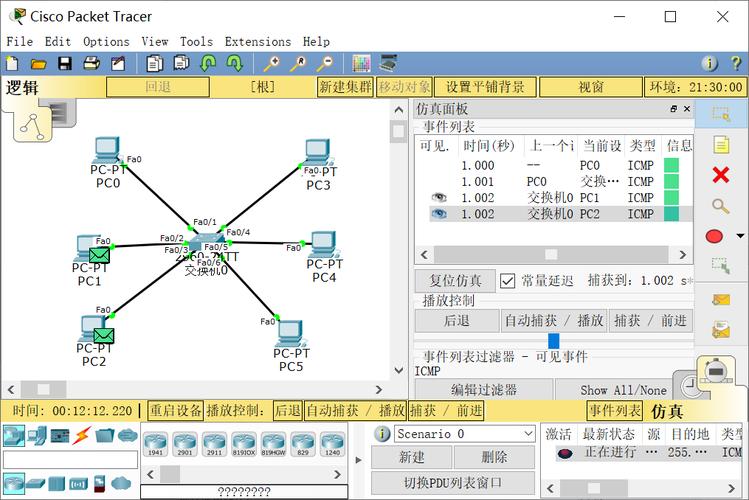
Task: Click the Save file toolbar icon
Action: (65, 64)
